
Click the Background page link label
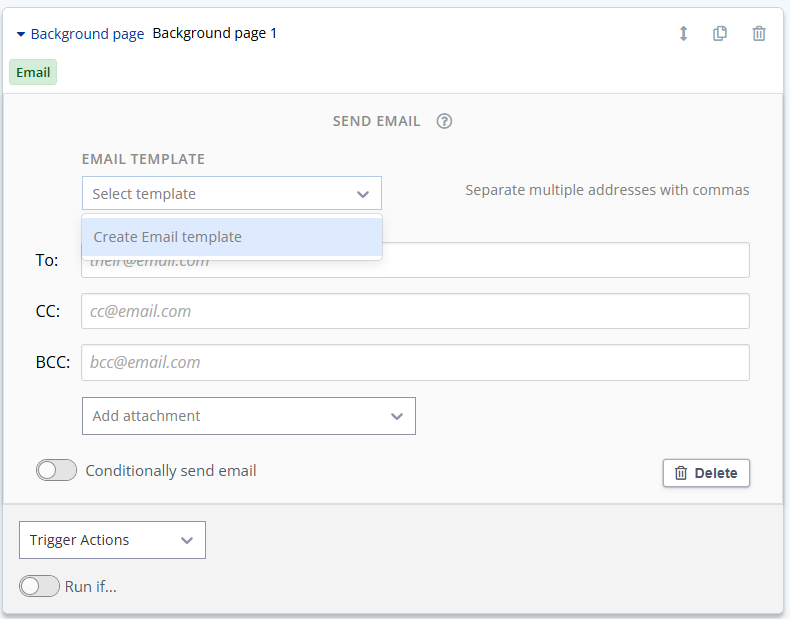click(x=87, y=34)
